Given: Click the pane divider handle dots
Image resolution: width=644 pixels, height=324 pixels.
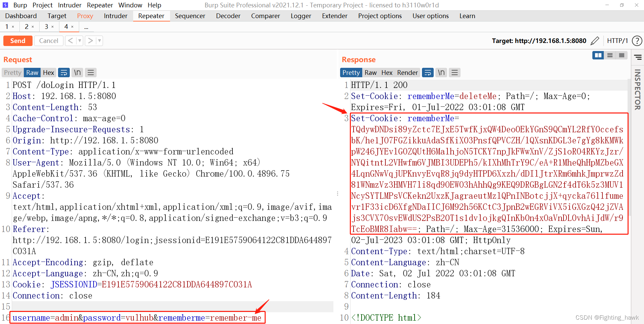Looking at the screenshot, I should (337, 194).
